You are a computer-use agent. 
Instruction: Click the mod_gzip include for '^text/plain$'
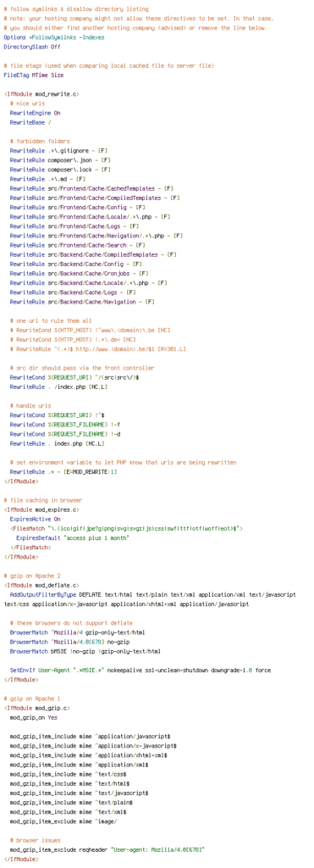[71, 802]
